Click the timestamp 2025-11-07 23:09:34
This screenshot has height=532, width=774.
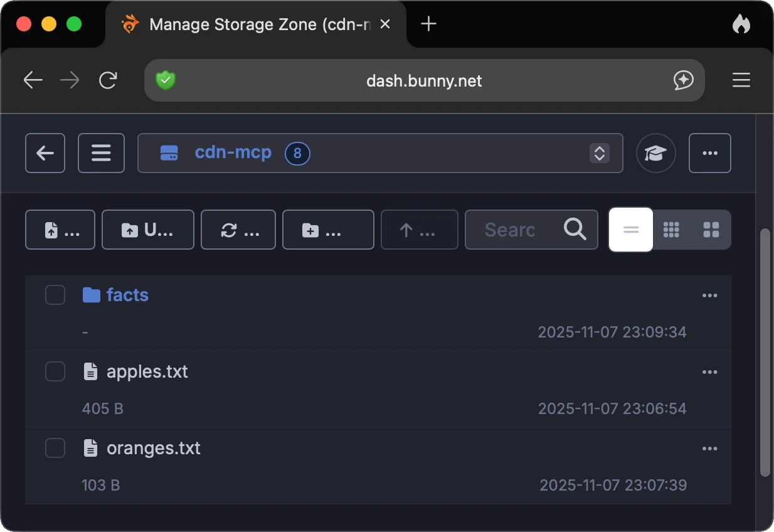coord(612,332)
